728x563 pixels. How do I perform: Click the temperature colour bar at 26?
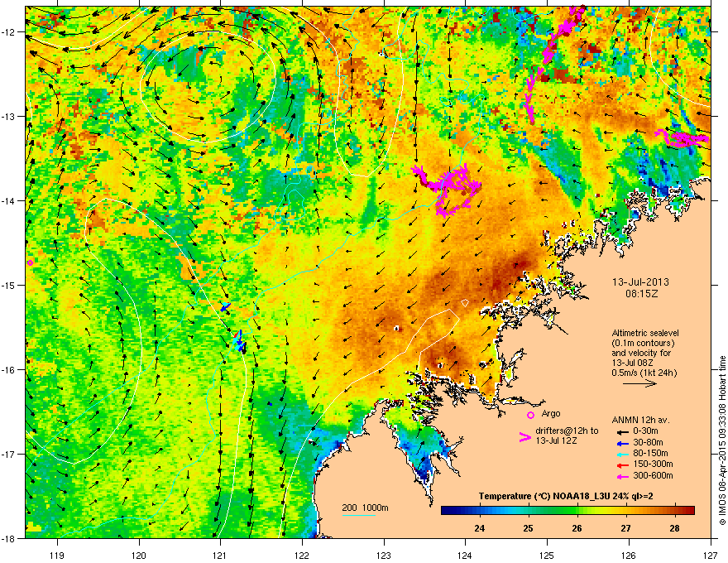point(577,511)
